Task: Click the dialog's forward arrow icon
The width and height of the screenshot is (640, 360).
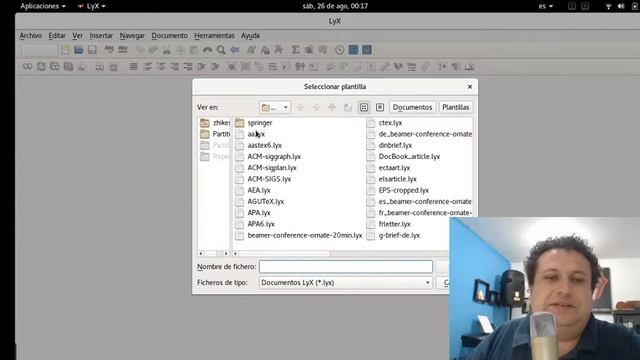Action: click(x=316, y=107)
